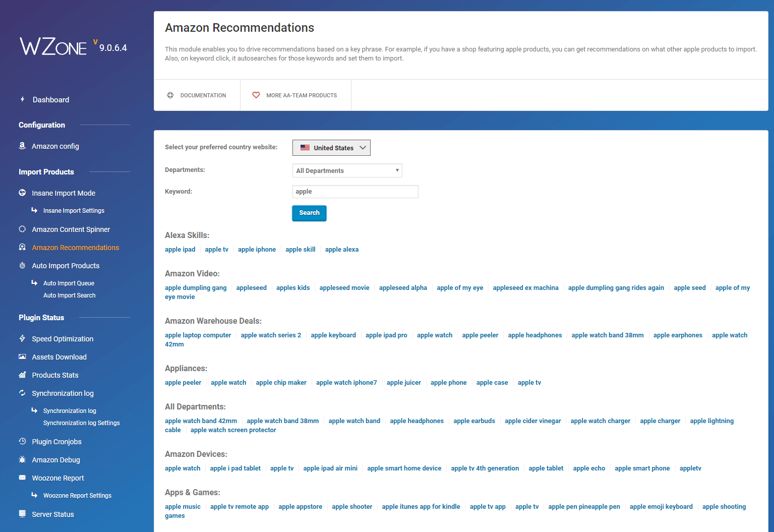774x532 pixels.
Task: Click 'apple echo' keyword link
Action: click(x=589, y=468)
